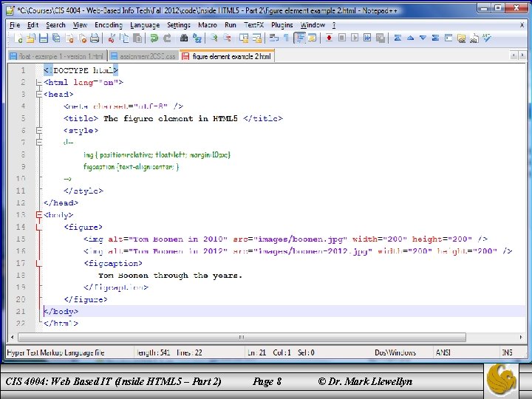Open Find with the binoculars icon

click(184, 38)
